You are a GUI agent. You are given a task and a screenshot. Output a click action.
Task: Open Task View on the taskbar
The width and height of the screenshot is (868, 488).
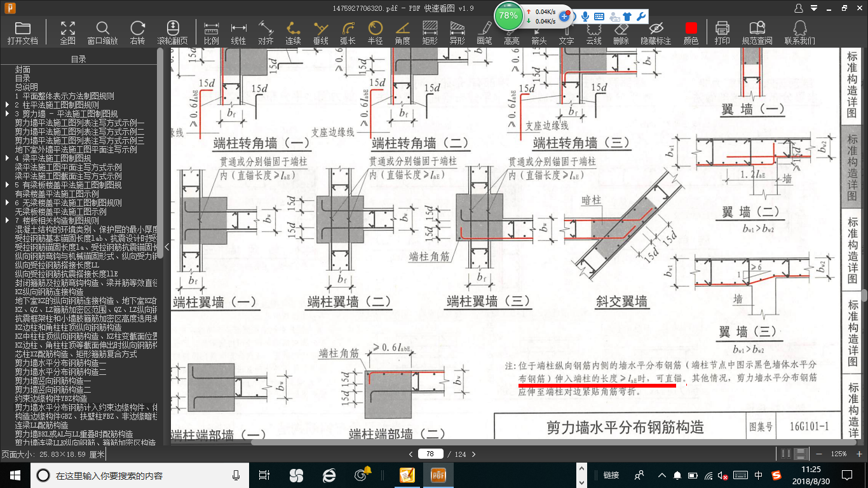click(265, 475)
